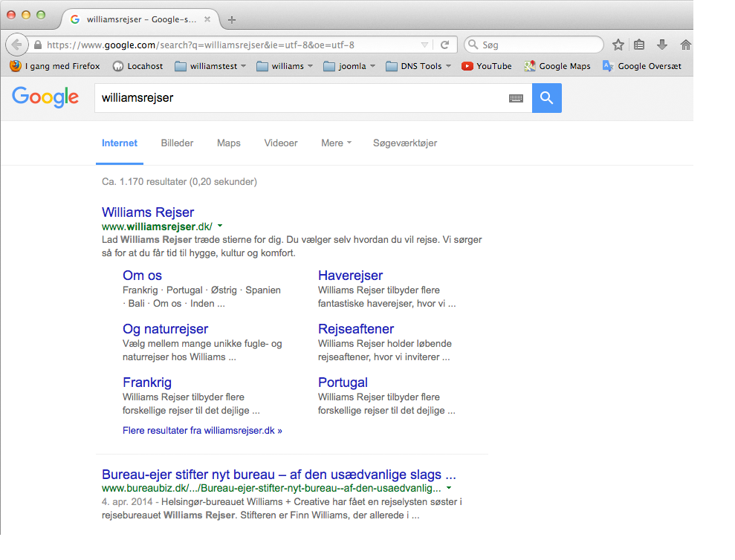Viewport: 735px width, 560px height.
Task: Open the Portugal sitelink
Action: (343, 382)
